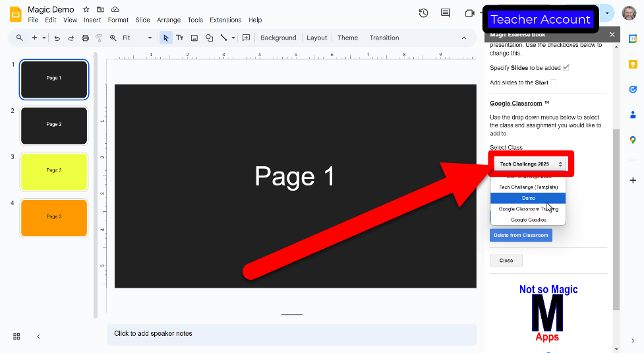Open the Google Classroom link
Viewport: 644px width, 353px height.
click(516, 103)
